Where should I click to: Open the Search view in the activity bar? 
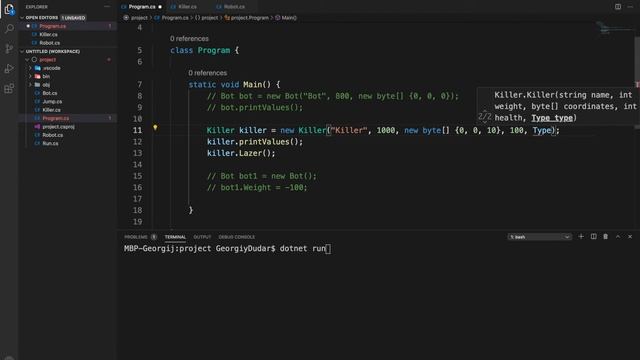pyautogui.click(x=9, y=29)
